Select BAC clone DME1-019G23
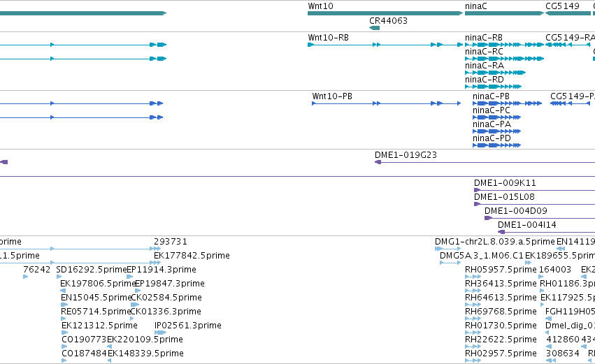The height and width of the screenshot is (364, 595). (406, 155)
